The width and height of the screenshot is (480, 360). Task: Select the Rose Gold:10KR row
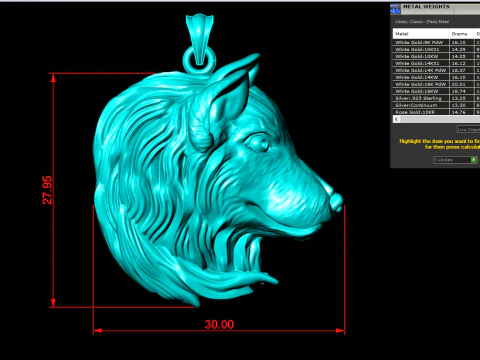pyautogui.click(x=436, y=112)
